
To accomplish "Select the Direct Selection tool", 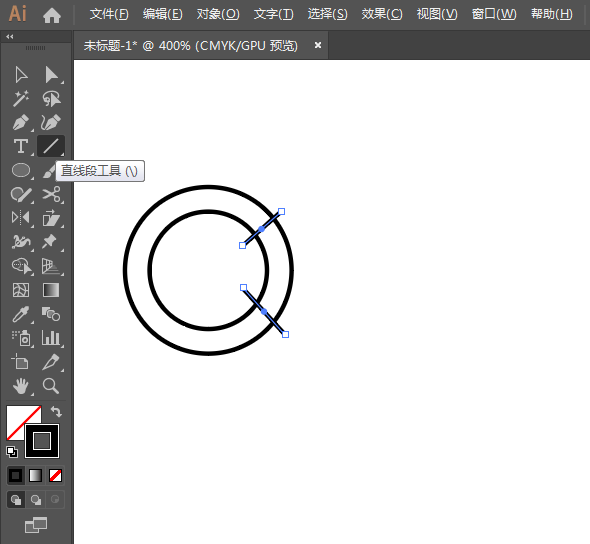I will coord(51,74).
